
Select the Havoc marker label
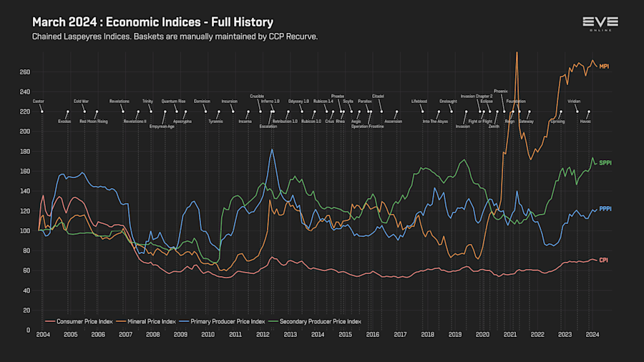coord(585,122)
